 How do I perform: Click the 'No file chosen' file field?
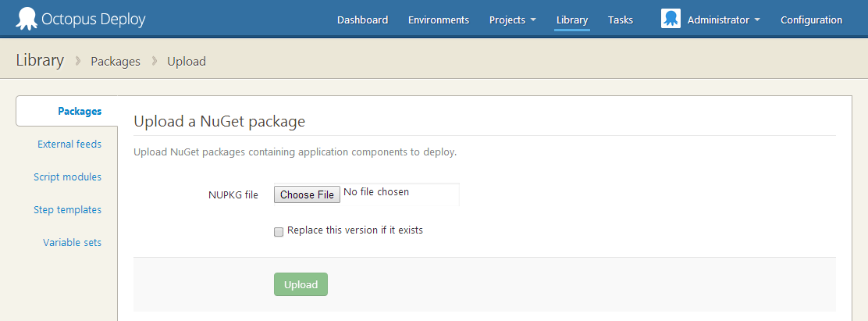pos(366,194)
